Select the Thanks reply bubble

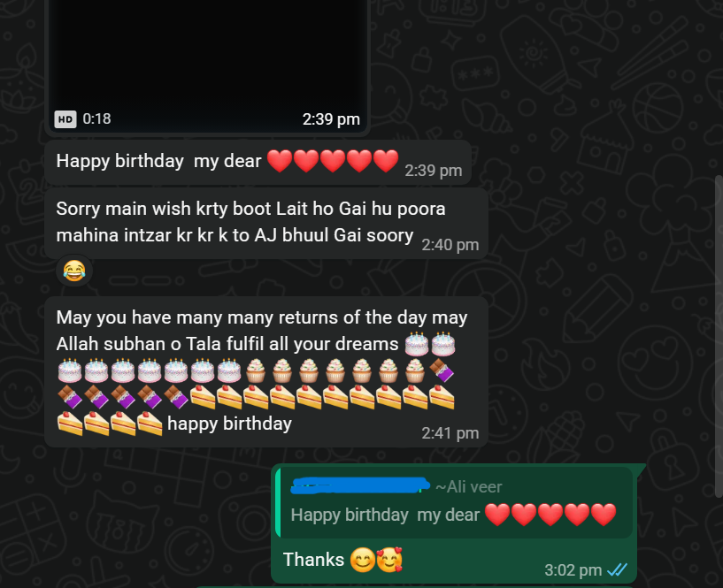click(x=454, y=524)
